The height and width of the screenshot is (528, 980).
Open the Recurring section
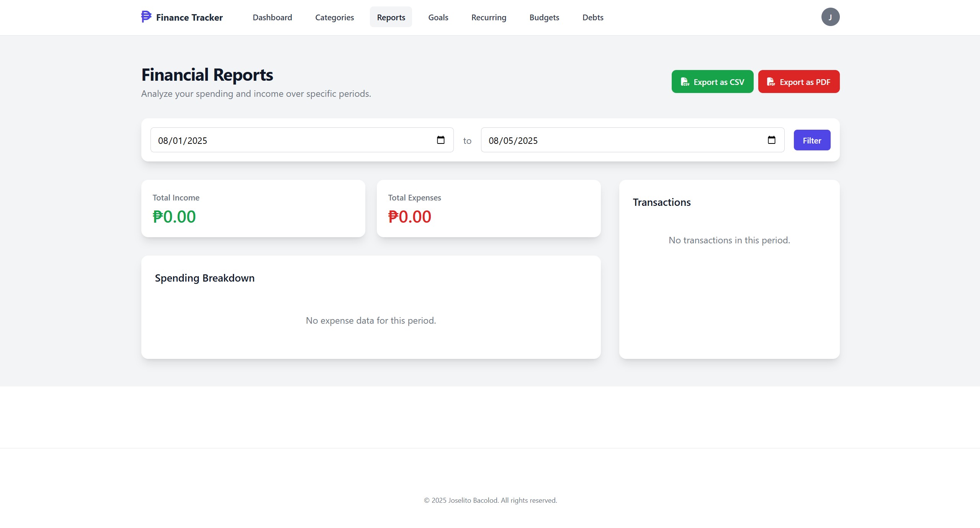488,18
